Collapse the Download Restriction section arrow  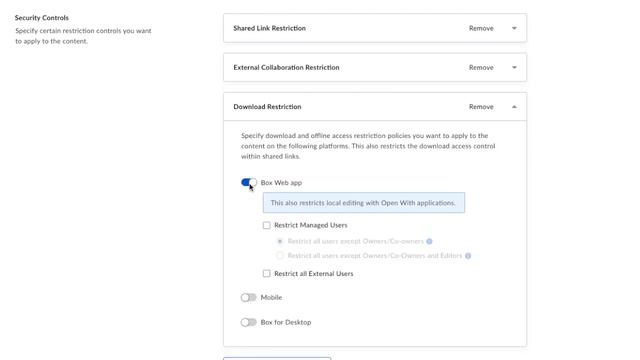pos(514,107)
